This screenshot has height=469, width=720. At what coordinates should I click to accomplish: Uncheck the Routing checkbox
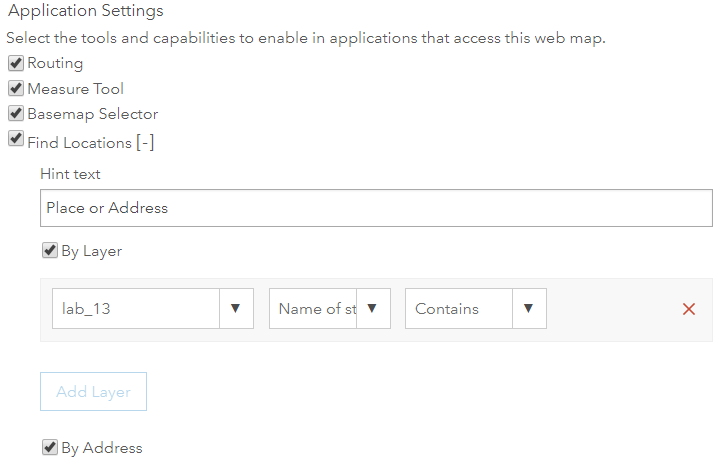point(16,63)
